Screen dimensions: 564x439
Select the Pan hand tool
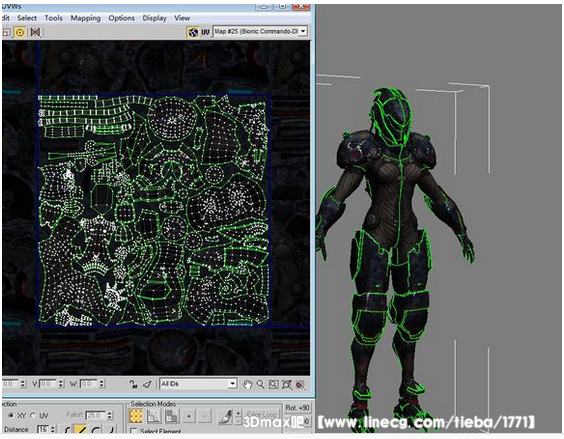247,384
